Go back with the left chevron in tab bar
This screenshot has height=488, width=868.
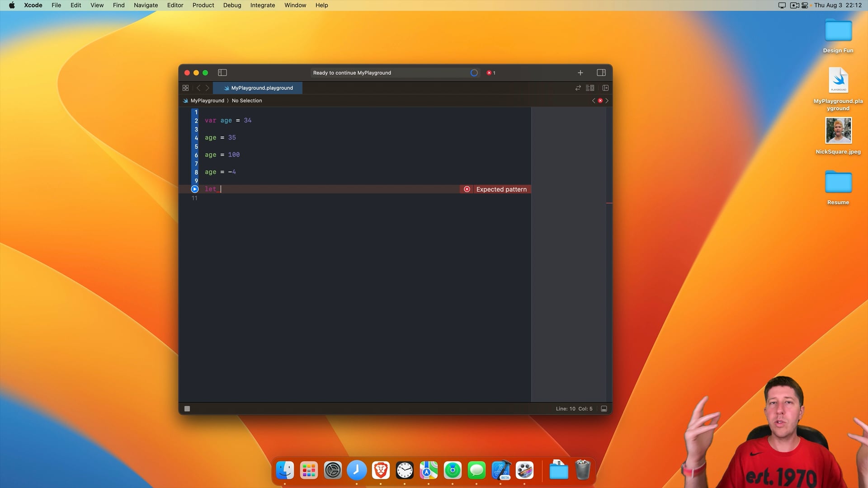click(198, 88)
